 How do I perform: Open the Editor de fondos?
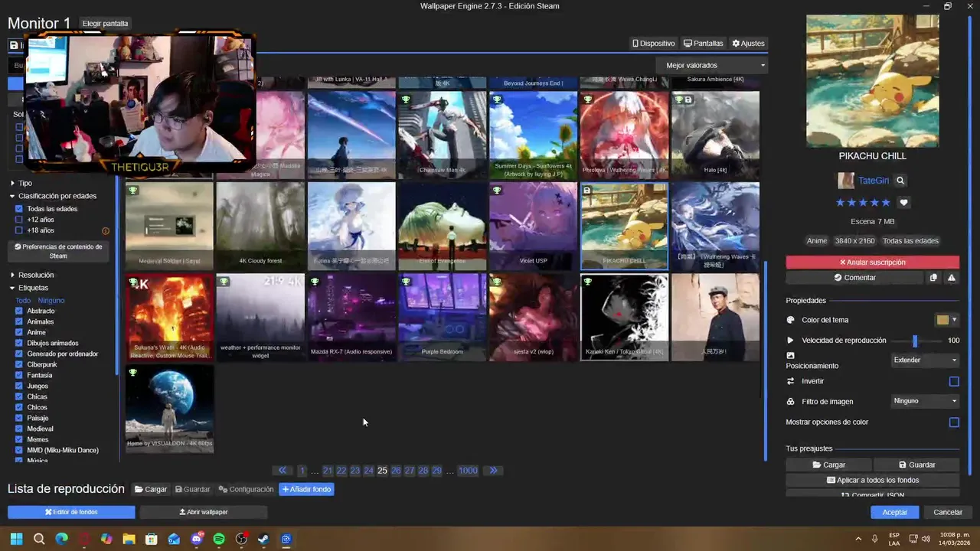coord(71,512)
